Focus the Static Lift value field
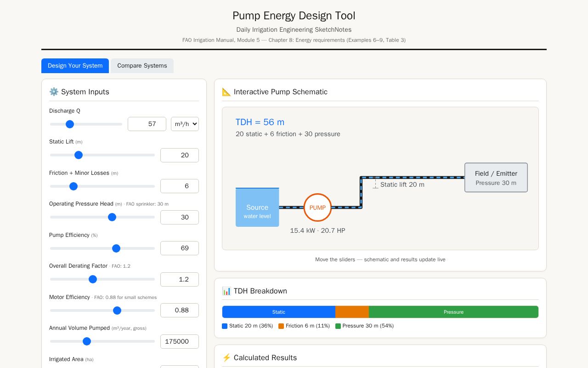The width and height of the screenshot is (588, 368). tap(180, 155)
